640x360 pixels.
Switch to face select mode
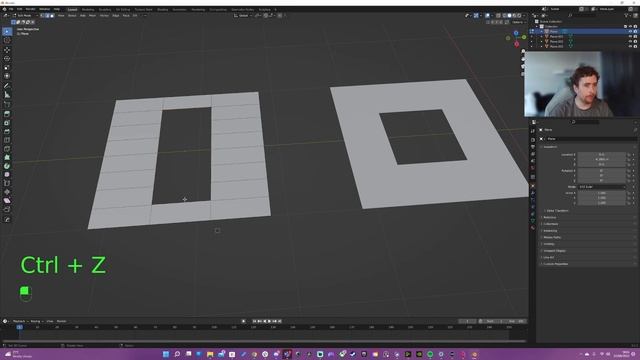pos(52,16)
